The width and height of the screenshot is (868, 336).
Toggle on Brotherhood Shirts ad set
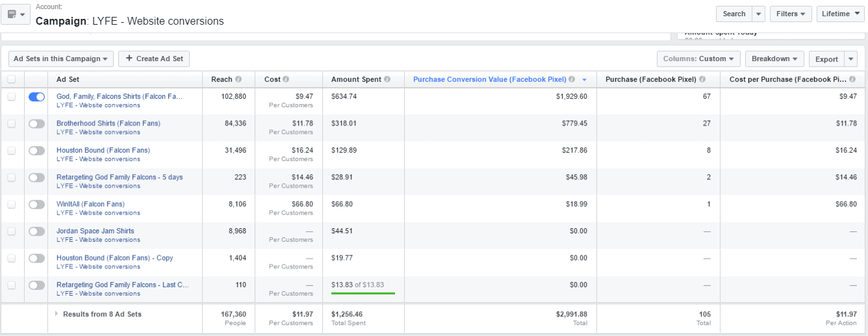37,123
